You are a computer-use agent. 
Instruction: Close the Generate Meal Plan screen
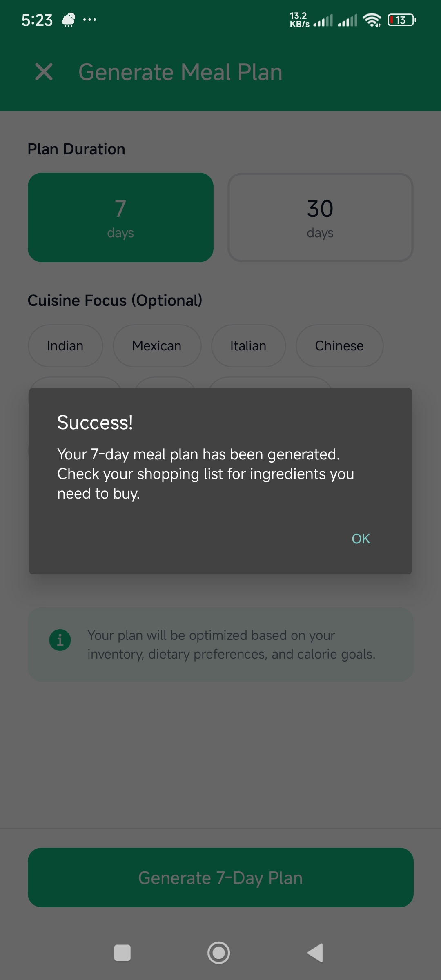click(x=44, y=72)
